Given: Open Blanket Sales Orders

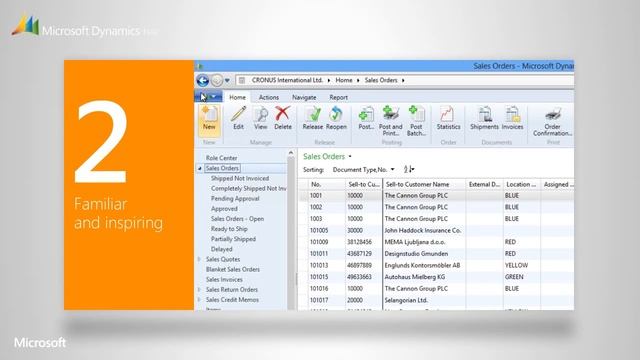Looking at the screenshot, I should tap(233, 269).
